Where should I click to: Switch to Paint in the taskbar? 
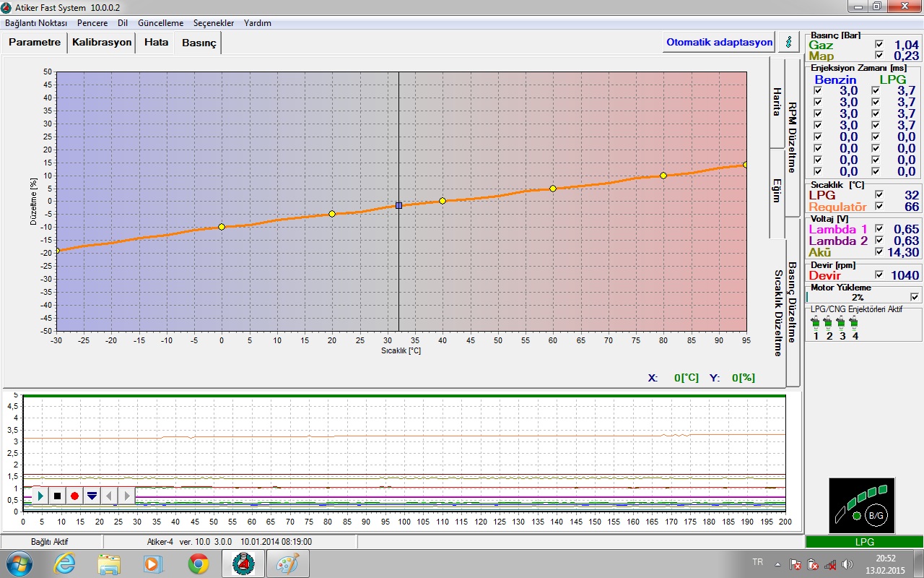pyautogui.click(x=288, y=564)
